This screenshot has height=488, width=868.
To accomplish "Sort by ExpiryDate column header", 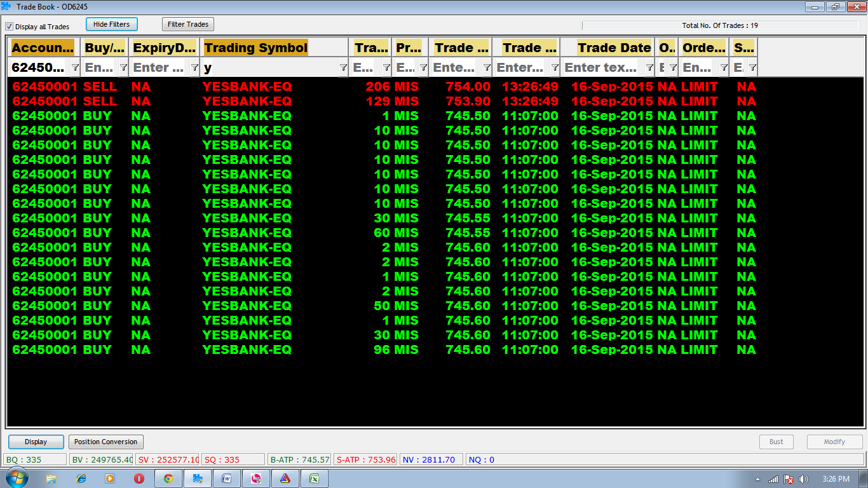I will point(165,48).
